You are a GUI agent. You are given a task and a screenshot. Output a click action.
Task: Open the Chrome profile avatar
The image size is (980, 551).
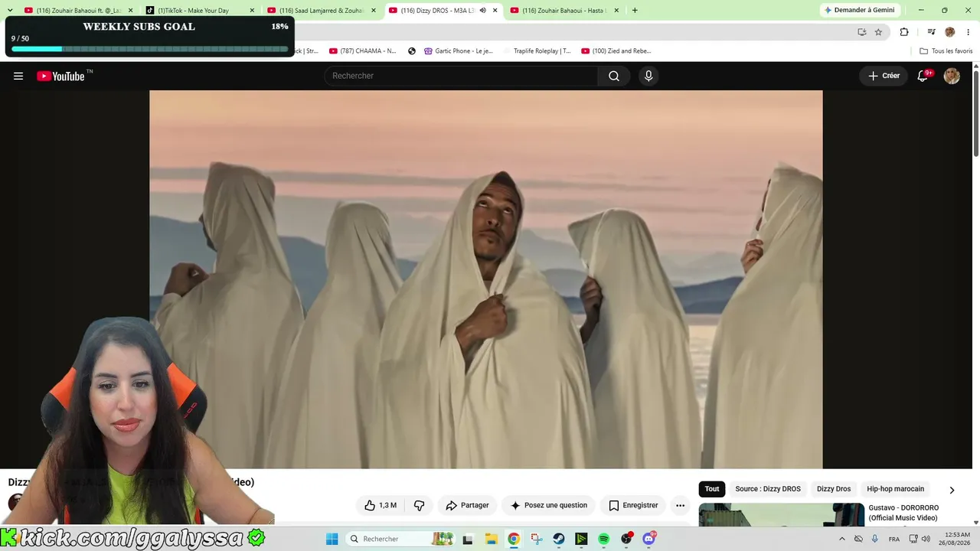950,32
